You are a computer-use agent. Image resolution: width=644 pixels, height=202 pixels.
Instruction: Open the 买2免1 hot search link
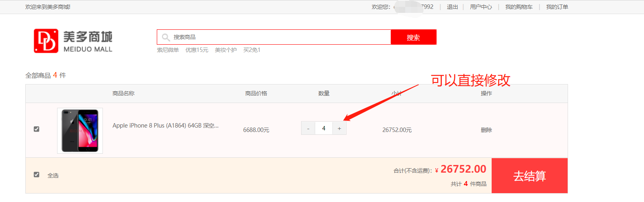pos(252,50)
